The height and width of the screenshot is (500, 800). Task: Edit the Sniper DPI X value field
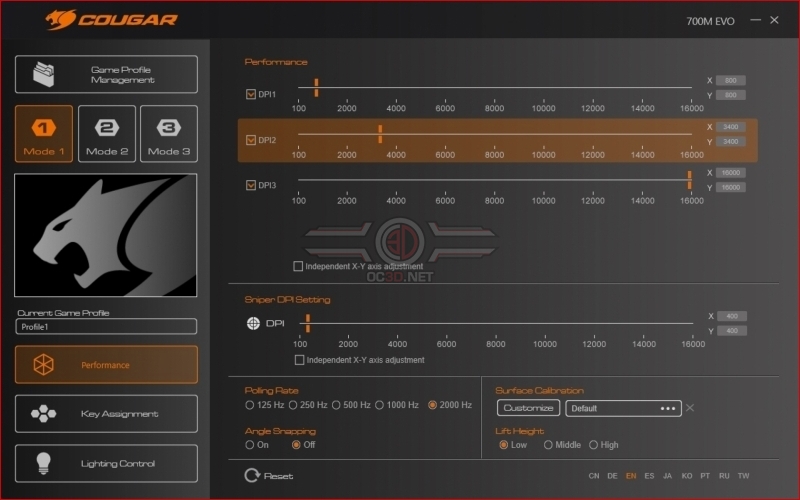[732, 316]
